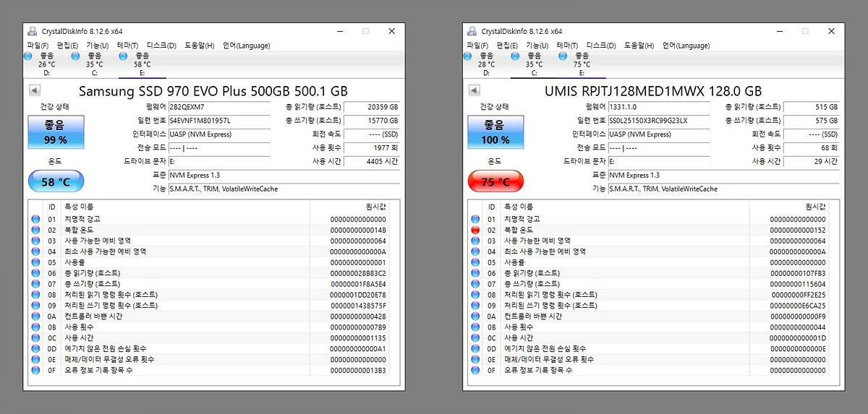Click 특성 이름 column header in Samsung window
The image size is (868, 414).
pyautogui.click(x=185, y=207)
